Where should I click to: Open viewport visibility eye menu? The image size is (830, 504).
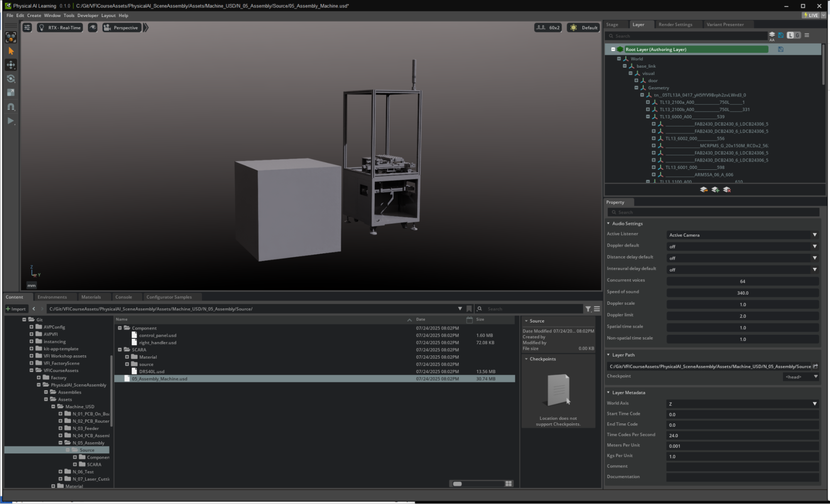click(93, 28)
